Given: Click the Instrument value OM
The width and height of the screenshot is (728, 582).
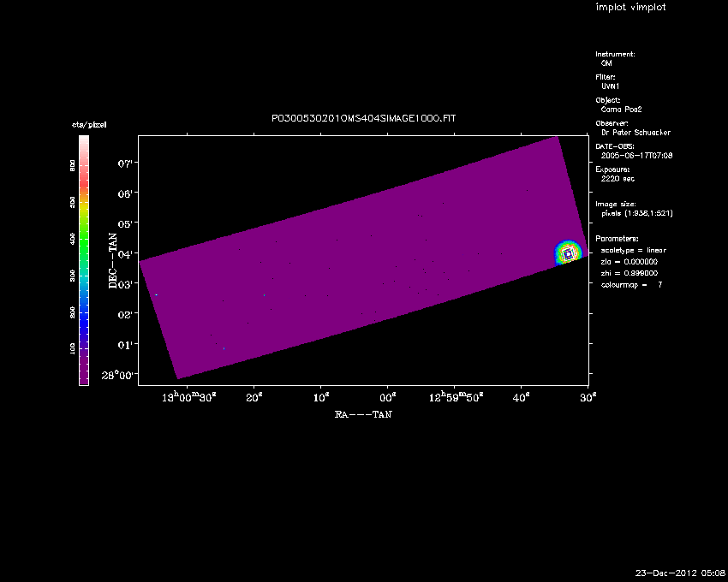Looking at the screenshot, I should (606, 62).
